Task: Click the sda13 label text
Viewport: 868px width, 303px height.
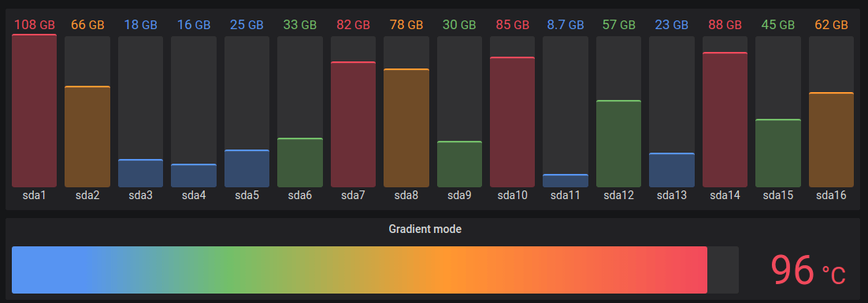Action: (x=672, y=195)
